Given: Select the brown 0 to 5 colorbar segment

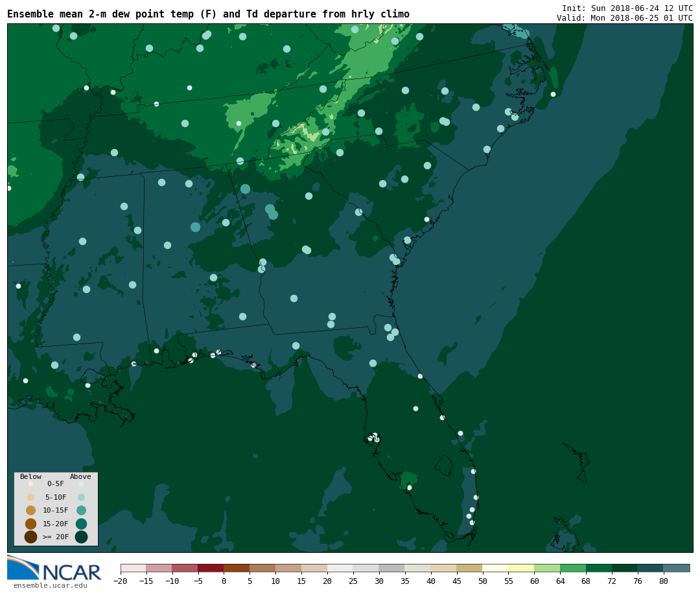Looking at the screenshot, I should [237, 568].
